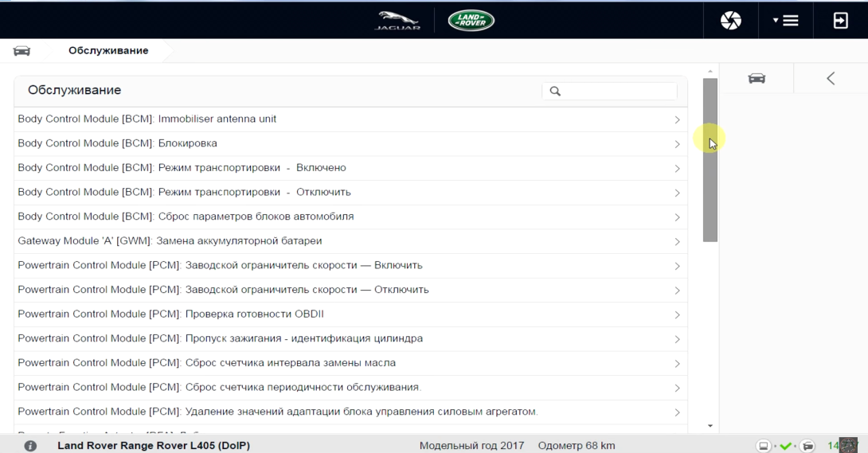Click the Land Rover logo
Screen dimensions: 868x453
click(471, 21)
